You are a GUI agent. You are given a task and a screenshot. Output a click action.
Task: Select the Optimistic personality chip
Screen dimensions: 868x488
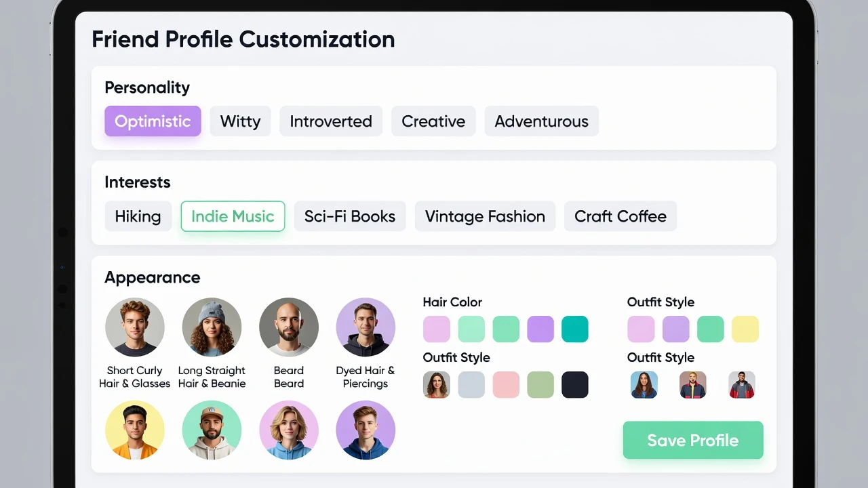click(x=153, y=121)
